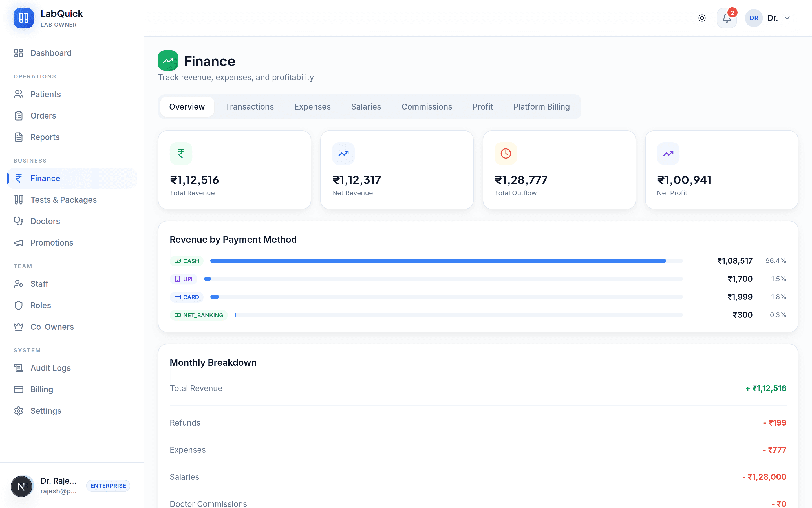Open Tests & Packages link
The width and height of the screenshot is (812, 508).
[72, 200]
